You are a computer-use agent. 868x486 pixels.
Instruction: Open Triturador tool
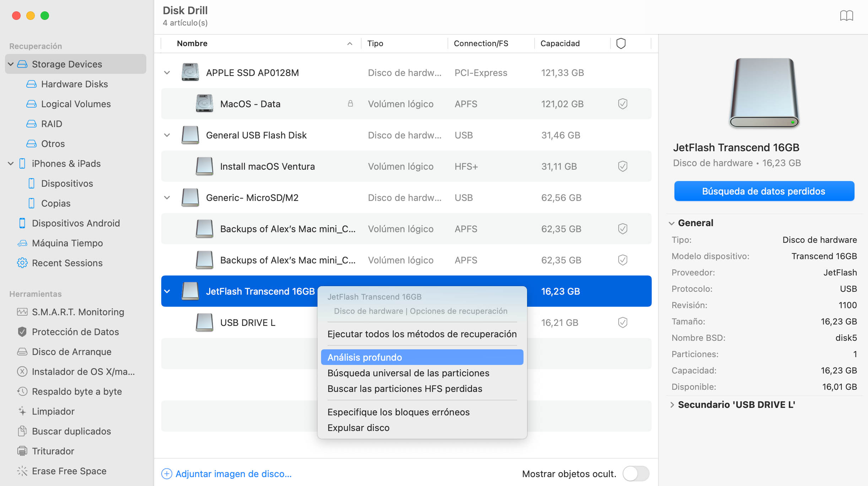click(x=53, y=451)
